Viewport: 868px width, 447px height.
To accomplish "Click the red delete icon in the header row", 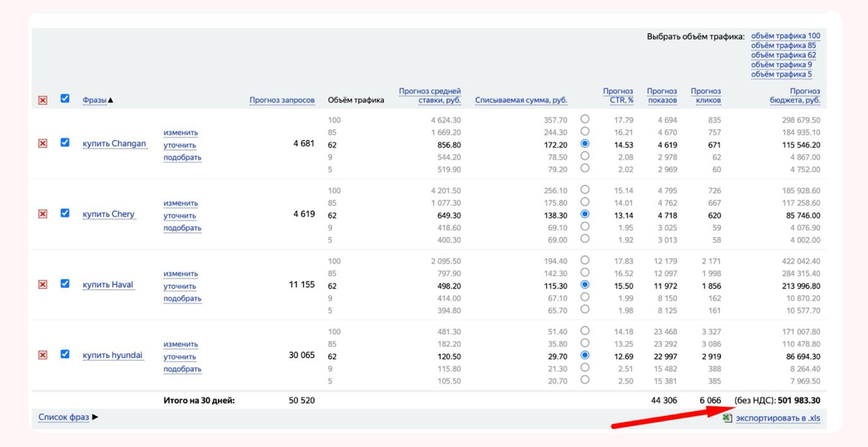I will pyautogui.click(x=43, y=101).
